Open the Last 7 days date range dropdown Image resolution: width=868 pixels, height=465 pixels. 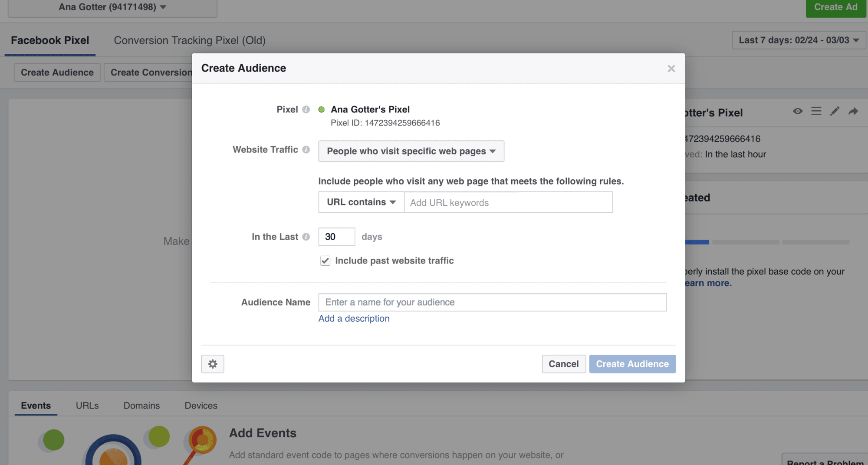[x=798, y=40]
